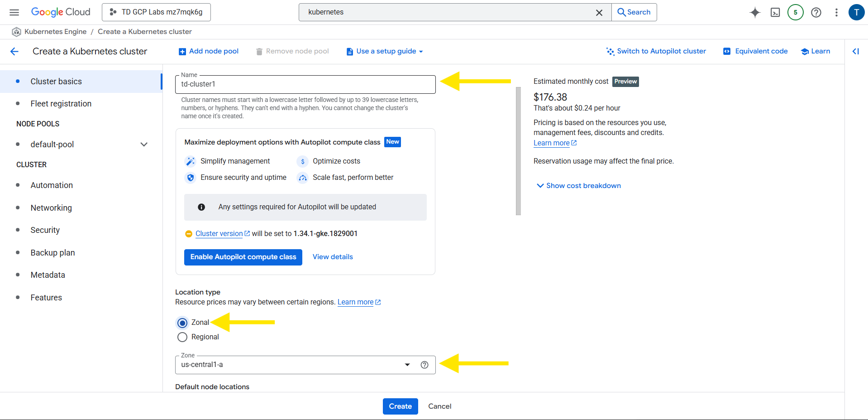Open the three-dot settings menu in header
868x420 pixels.
[836, 12]
